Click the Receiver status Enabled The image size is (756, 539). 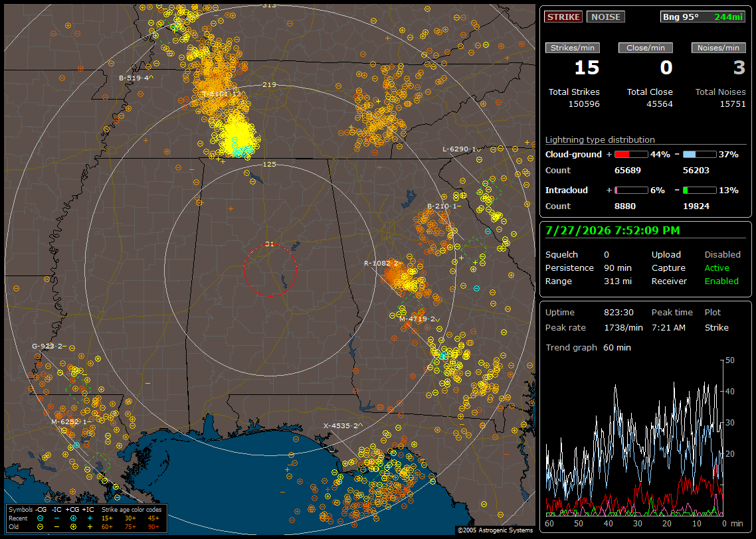click(x=721, y=281)
